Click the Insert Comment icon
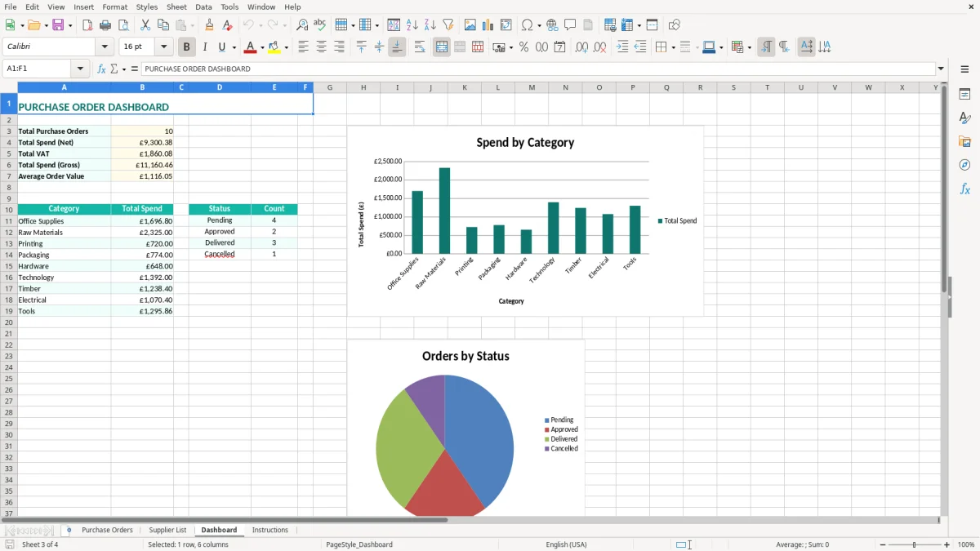 [571, 25]
